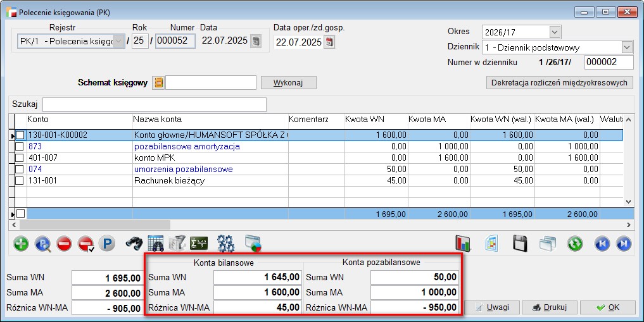Open the bar chart icon
Screen dimensions: 644x322
464,244
